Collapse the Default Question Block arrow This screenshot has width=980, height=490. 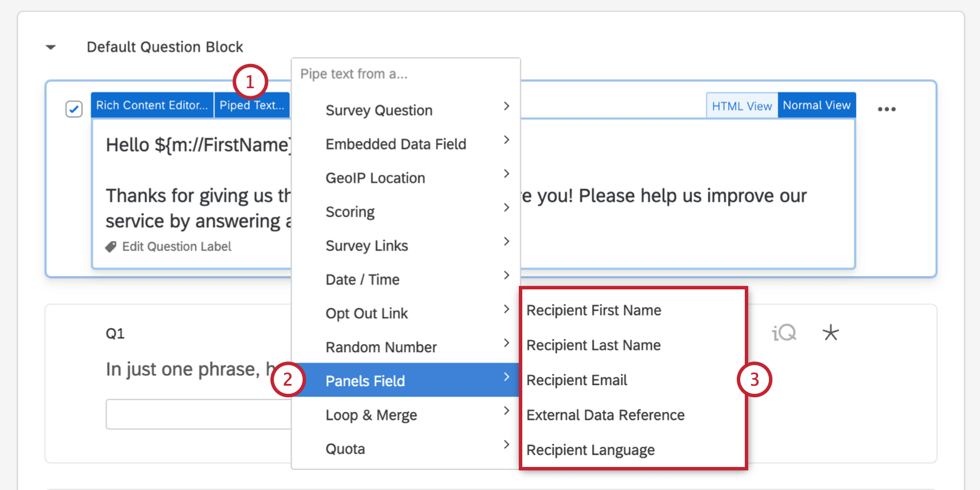(51, 47)
